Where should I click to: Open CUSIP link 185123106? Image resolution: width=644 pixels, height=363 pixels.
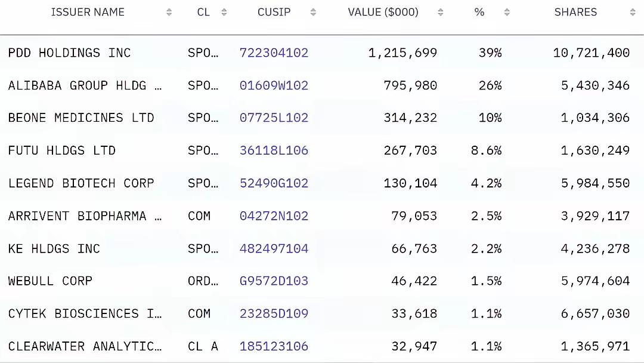coord(274,346)
